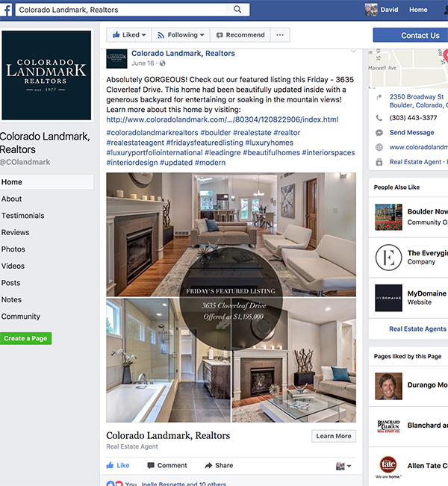Open the post-as identity selector dropdown
Image resolution: width=448 pixels, height=486 pixels.
[343, 466]
